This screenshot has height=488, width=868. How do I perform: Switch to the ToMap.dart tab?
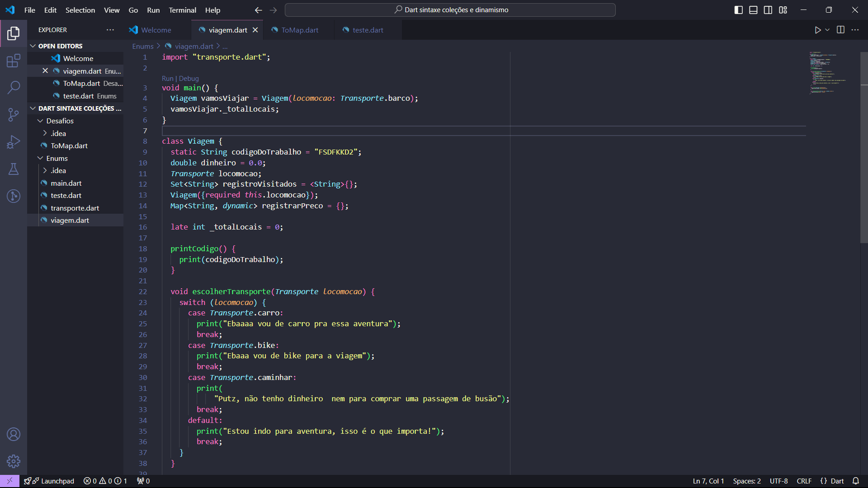pos(300,30)
